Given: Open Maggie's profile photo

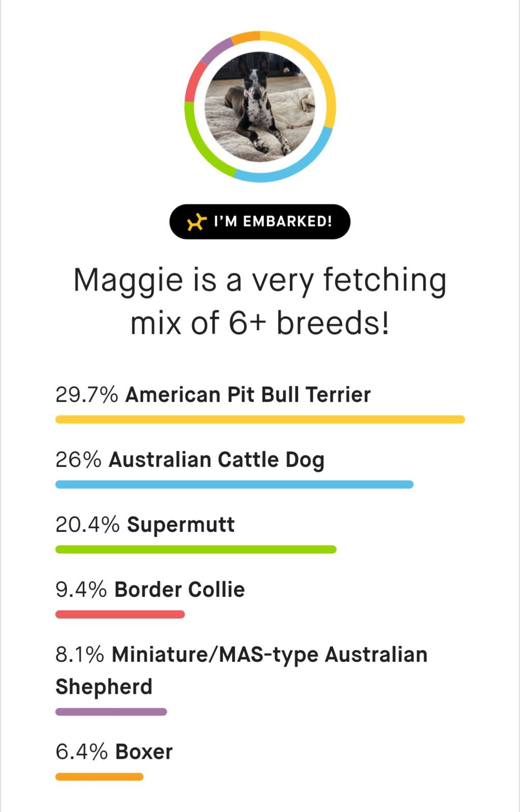Looking at the screenshot, I should 260,107.
